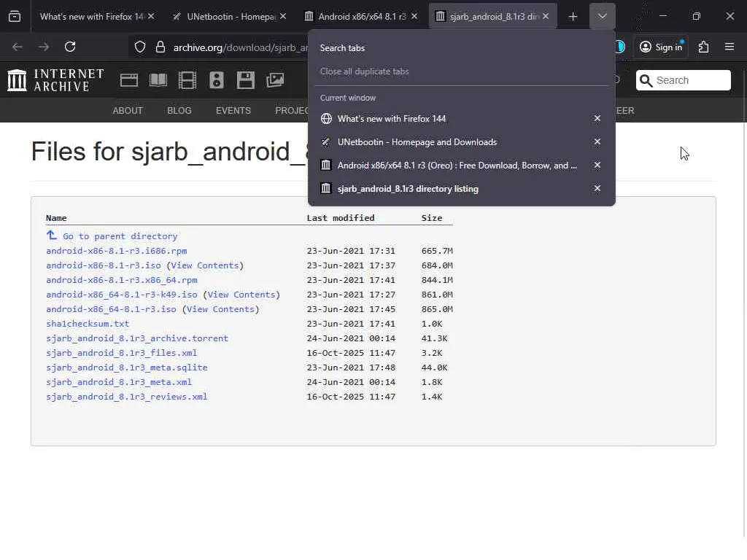Go forward to next page
The width and height of the screenshot is (747, 560).
(x=44, y=47)
